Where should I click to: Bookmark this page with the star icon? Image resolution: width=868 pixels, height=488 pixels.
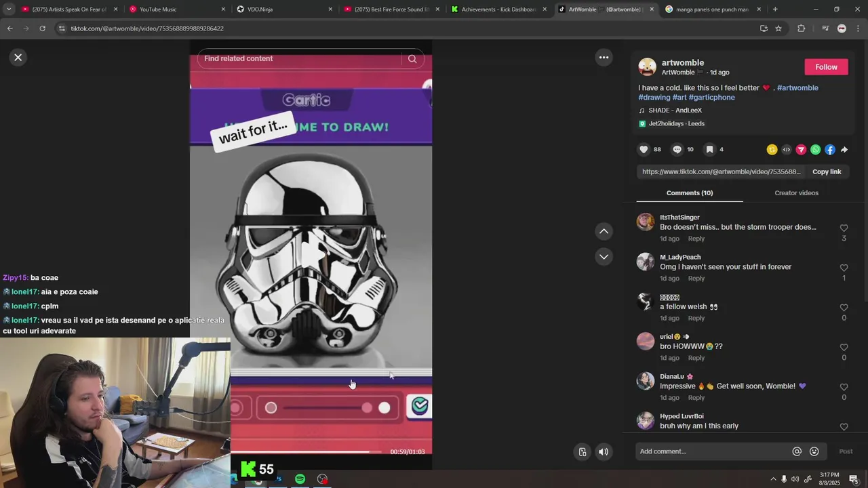778,28
